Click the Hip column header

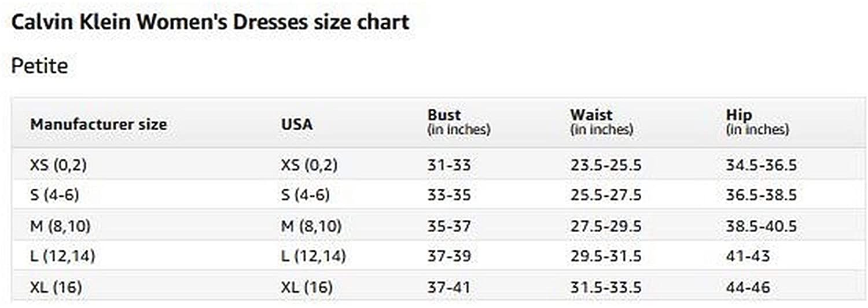(x=738, y=115)
